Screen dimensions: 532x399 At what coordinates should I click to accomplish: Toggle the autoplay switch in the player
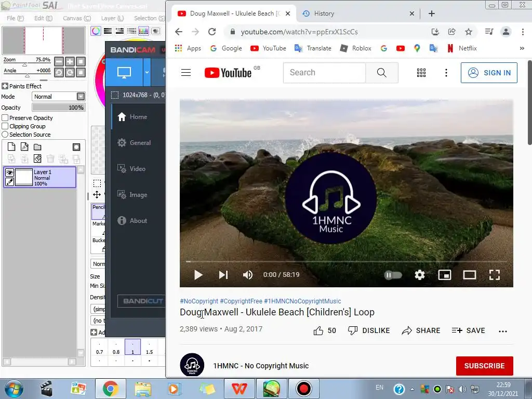coord(393,275)
